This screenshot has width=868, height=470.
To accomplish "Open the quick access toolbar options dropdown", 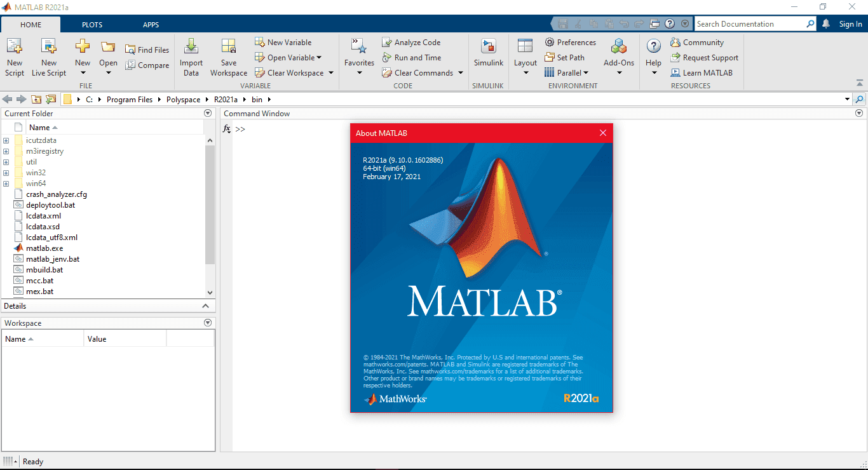I will pyautogui.click(x=684, y=23).
